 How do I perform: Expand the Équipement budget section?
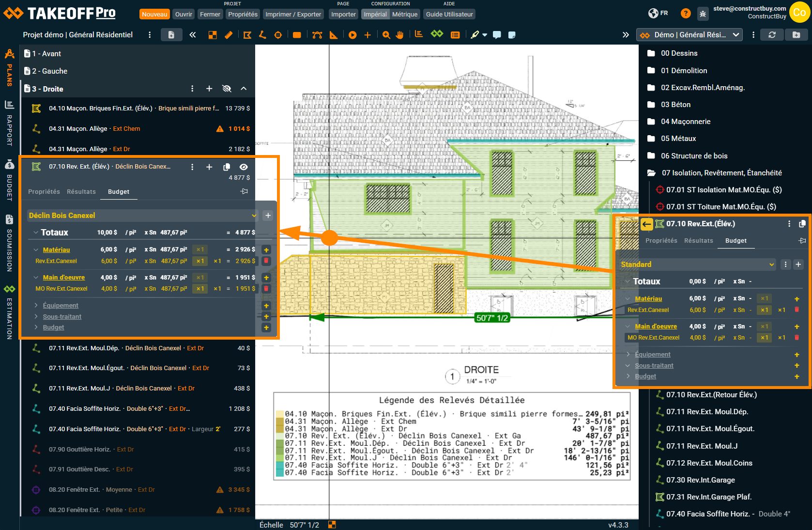point(61,306)
